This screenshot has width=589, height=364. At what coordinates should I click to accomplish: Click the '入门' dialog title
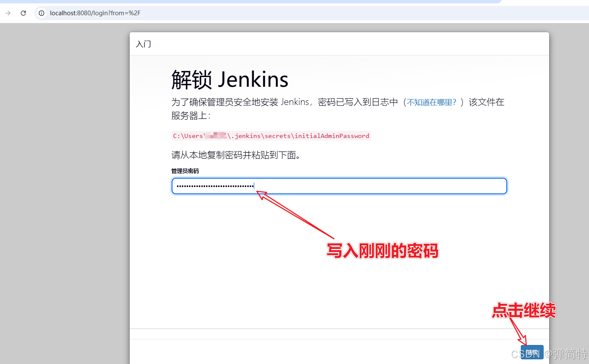[x=143, y=44]
